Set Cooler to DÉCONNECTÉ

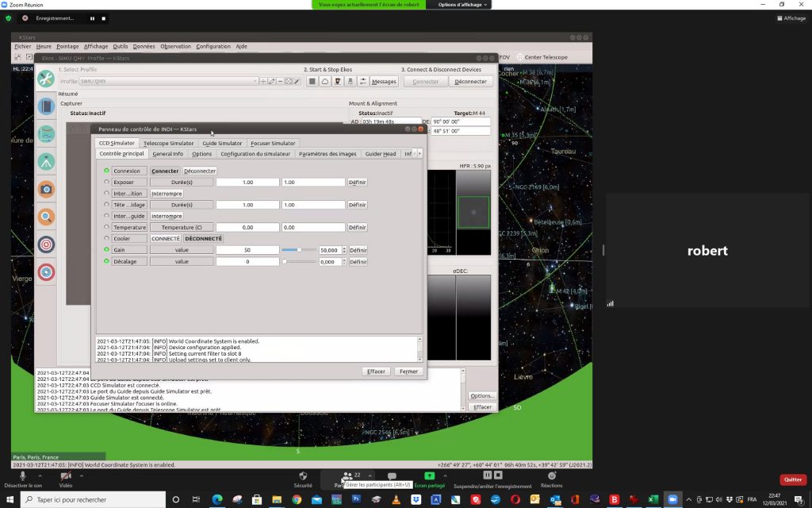[x=203, y=238]
